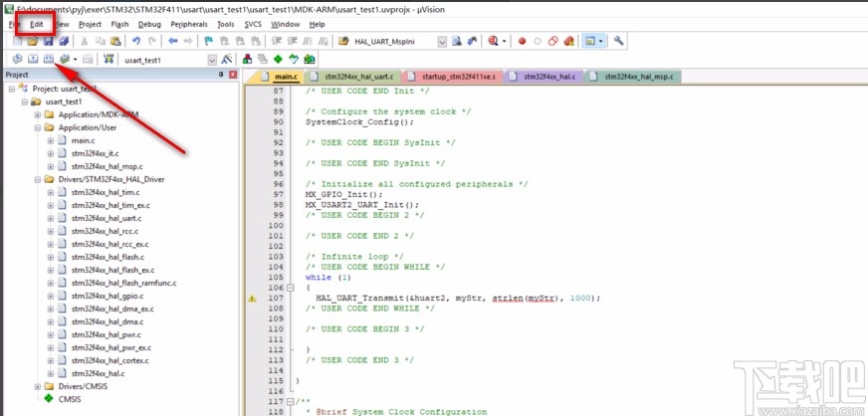Select stm32f4xx_hal_gpio.c in the project tree
Viewport: 868px width, 416px height.
click(108, 296)
